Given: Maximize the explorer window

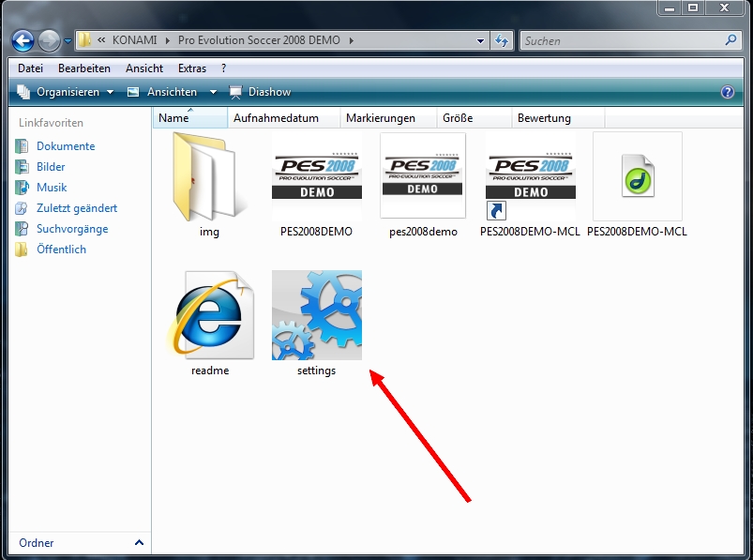Looking at the screenshot, I should 693,8.
